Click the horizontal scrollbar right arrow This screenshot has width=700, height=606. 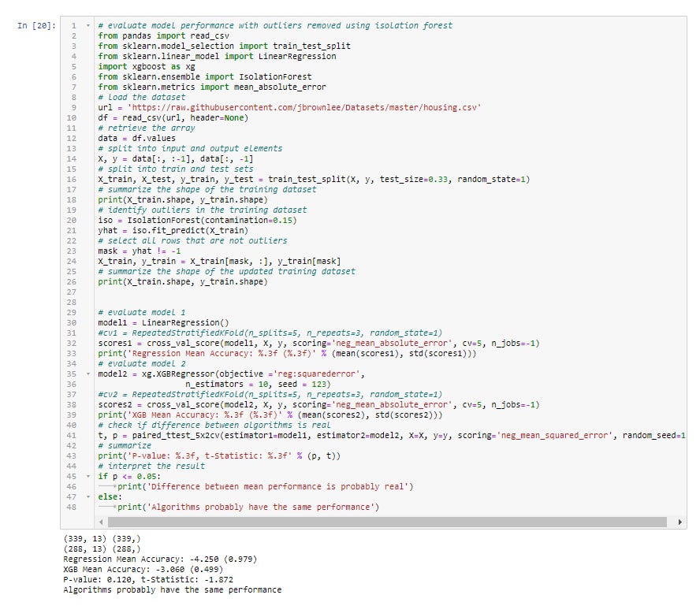[680, 522]
